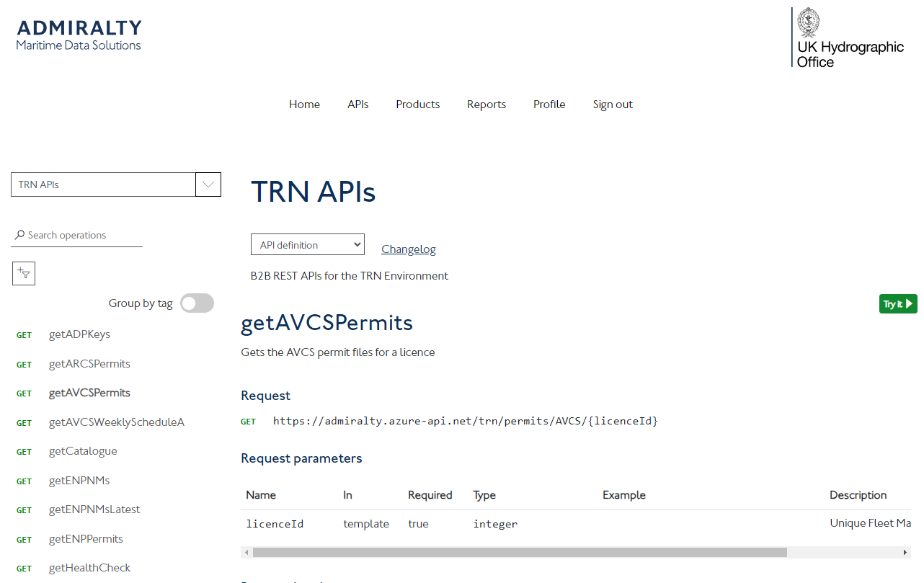924x583 pixels.
Task: Select the getCatalogue operation
Action: [83, 451]
